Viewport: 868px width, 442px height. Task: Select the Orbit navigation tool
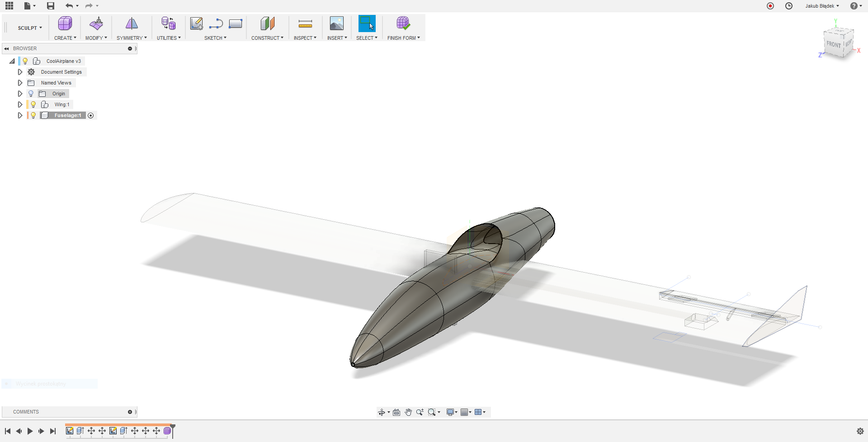pos(382,412)
